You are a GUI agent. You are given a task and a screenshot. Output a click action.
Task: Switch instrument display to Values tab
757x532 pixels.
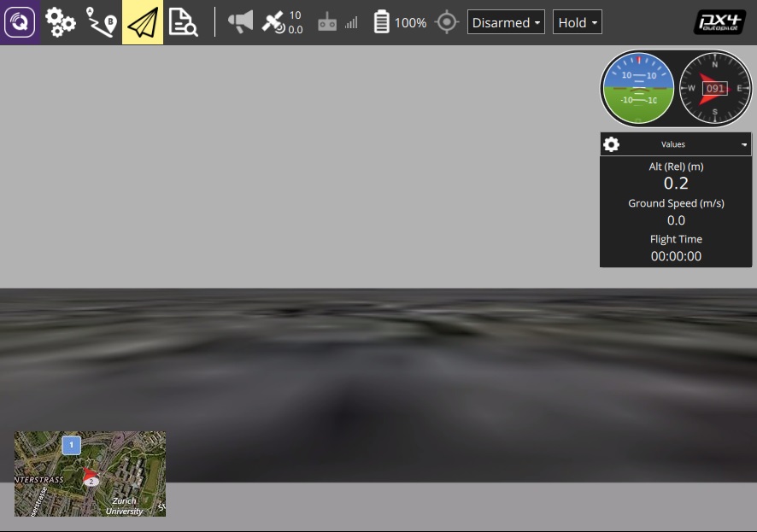pyautogui.click(x=673, y=143)
